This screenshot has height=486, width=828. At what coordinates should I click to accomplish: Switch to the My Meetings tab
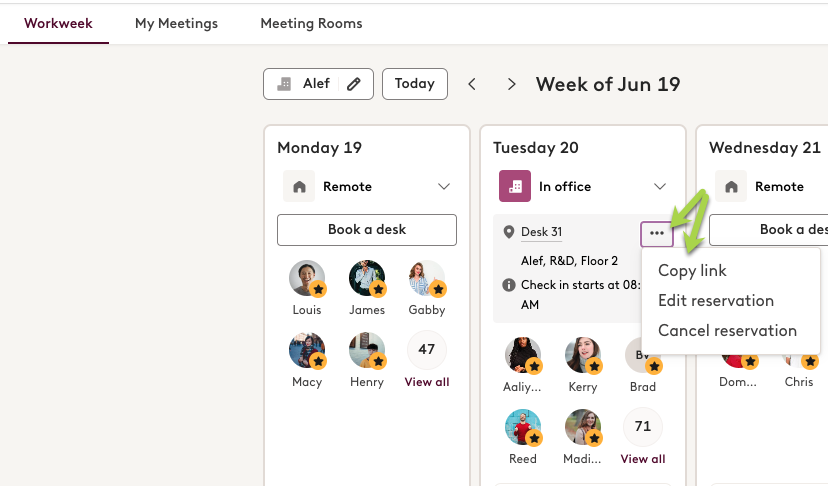[176, 23]
